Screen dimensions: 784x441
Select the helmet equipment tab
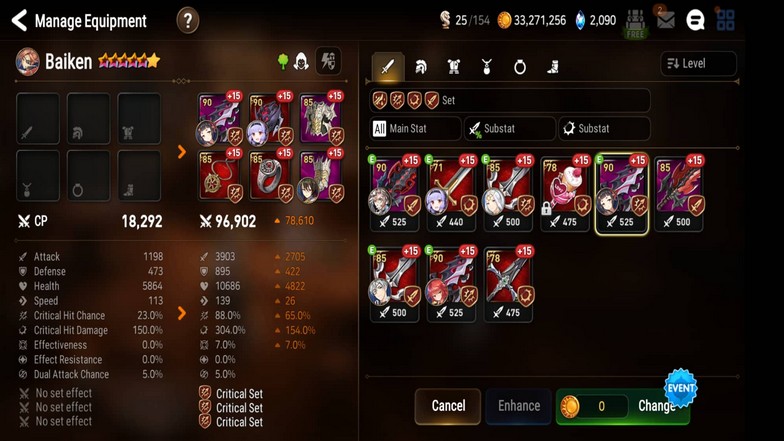[x=420, y=66]
